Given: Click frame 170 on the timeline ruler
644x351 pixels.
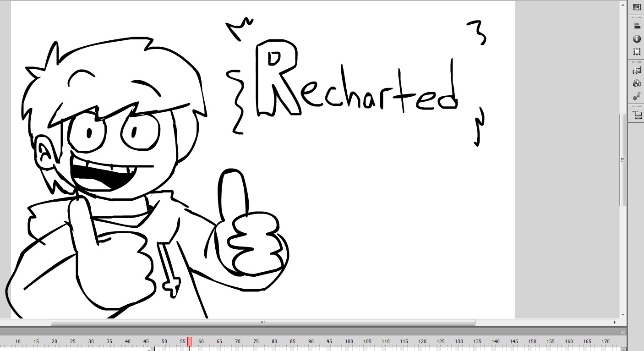Looking at the screenshot, I should 606,341.
